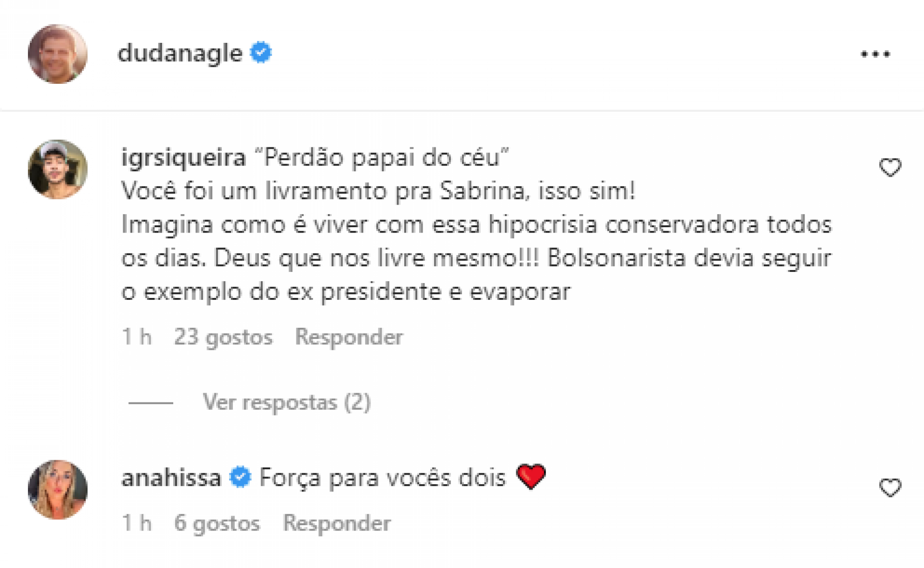Open the three-dot options menu for the post
The height and width of the screenshot is (568, 924).
877,53
